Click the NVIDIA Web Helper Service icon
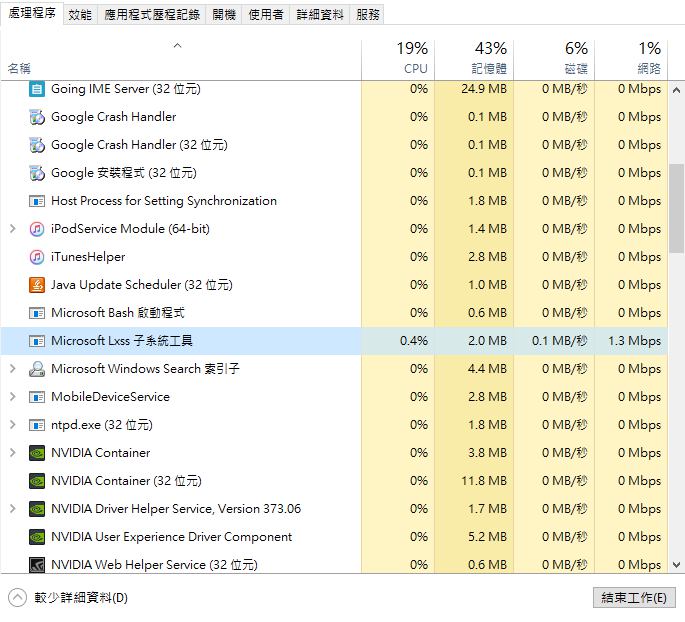 pyautogui.click(x=37, y=565)
